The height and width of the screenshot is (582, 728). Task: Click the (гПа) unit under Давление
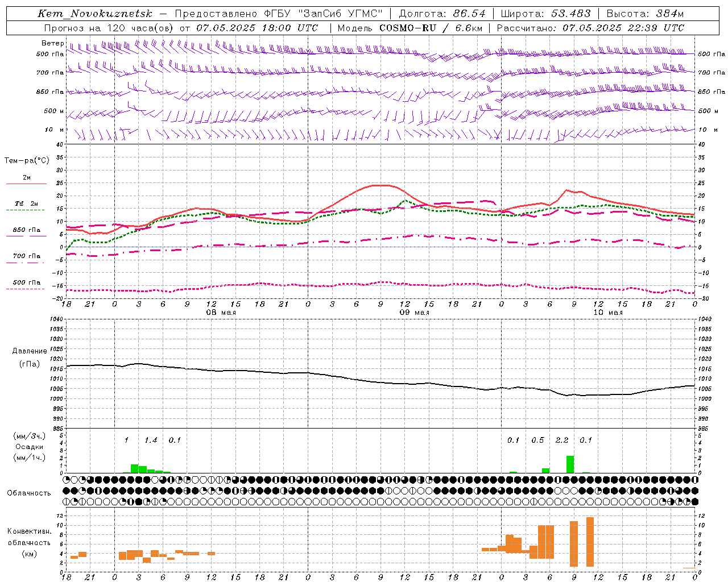[x=30, y=364]
